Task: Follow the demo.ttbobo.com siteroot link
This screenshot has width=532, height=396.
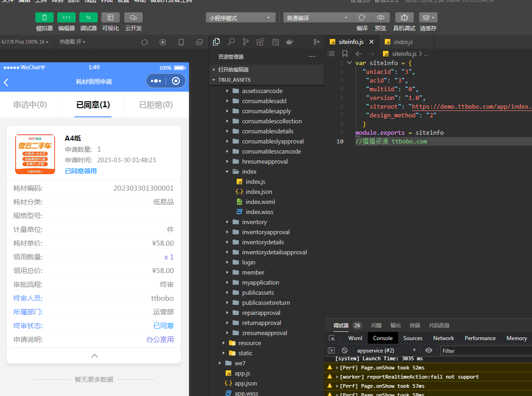Action: click(x=471, y=106)
